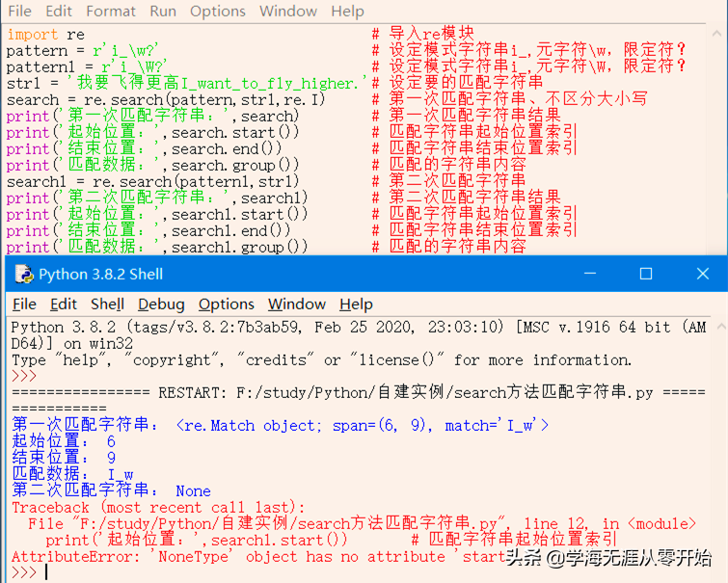This screenshot has height=583, width=728.
Task: Click the Python icon in Shell title bar
Action: click(24, 274)
